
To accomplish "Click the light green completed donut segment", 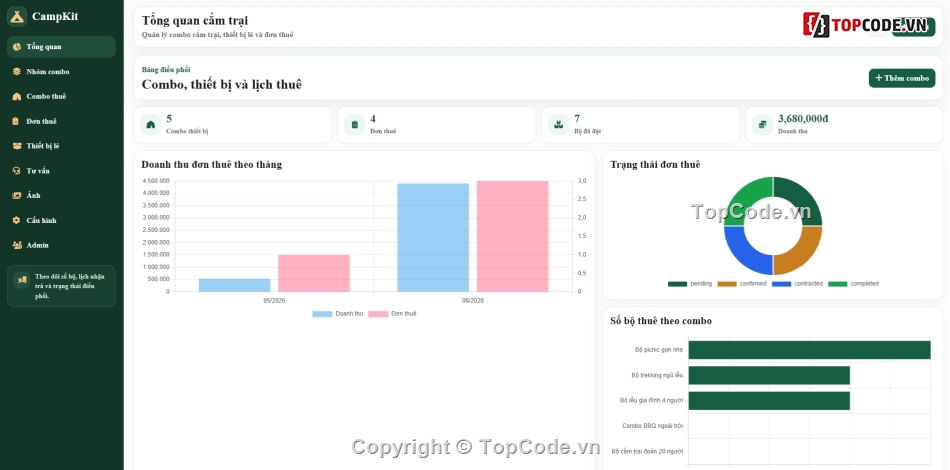I will click(745, 197).
